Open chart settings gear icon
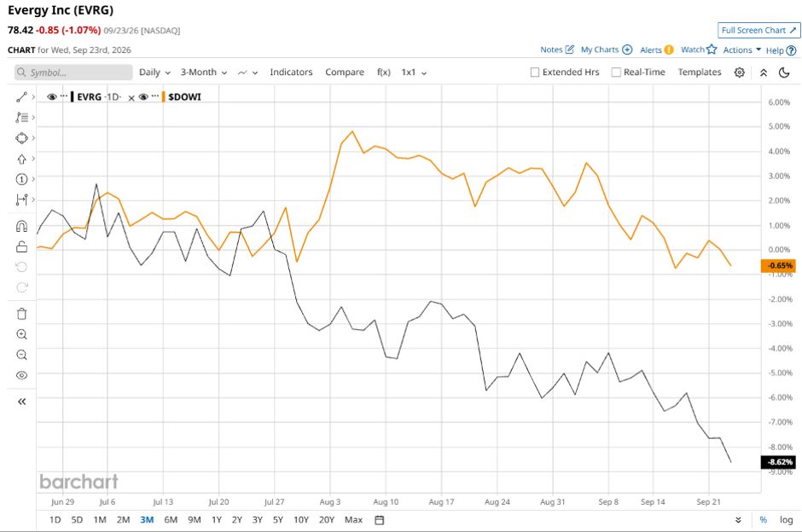The width and height of the screenshot is (802, 532). pos(739,72)
